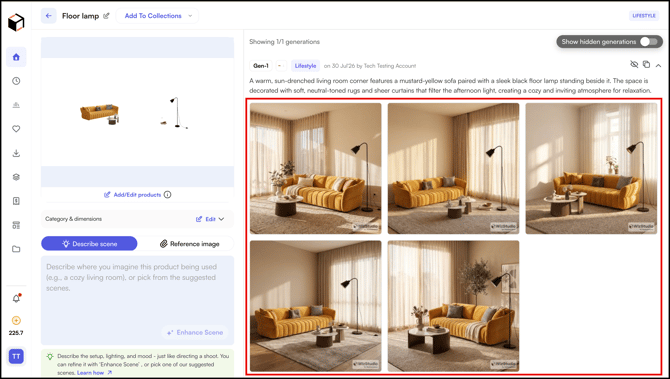Open the TT account avatar
Image resolution: width=670 pixels, height=379 pixels.
[16, 356]
